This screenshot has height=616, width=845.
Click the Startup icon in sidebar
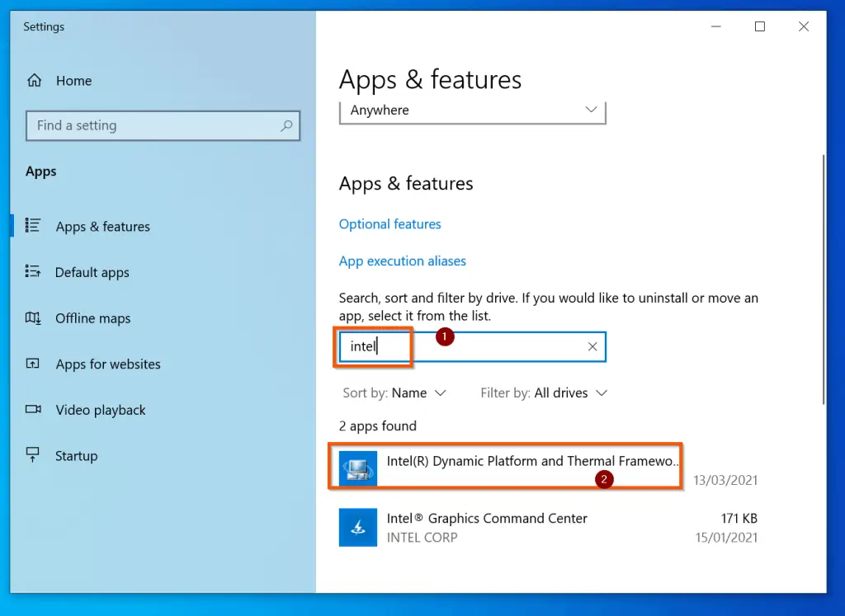click(x=33, y=455)
